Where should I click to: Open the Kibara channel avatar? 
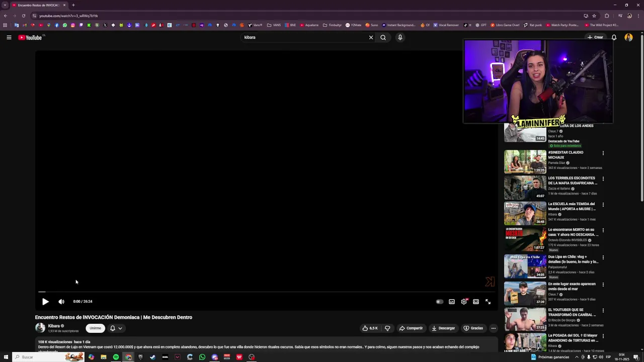[40, 328]
